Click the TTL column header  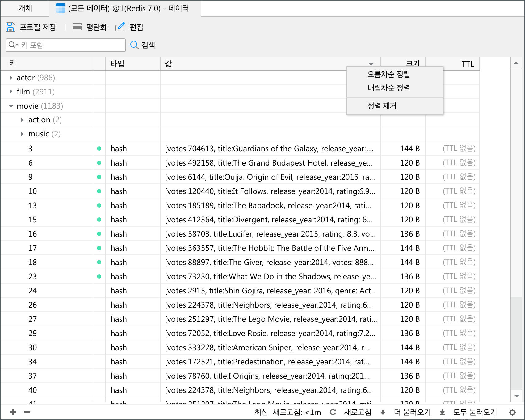(x=452, y=64)
